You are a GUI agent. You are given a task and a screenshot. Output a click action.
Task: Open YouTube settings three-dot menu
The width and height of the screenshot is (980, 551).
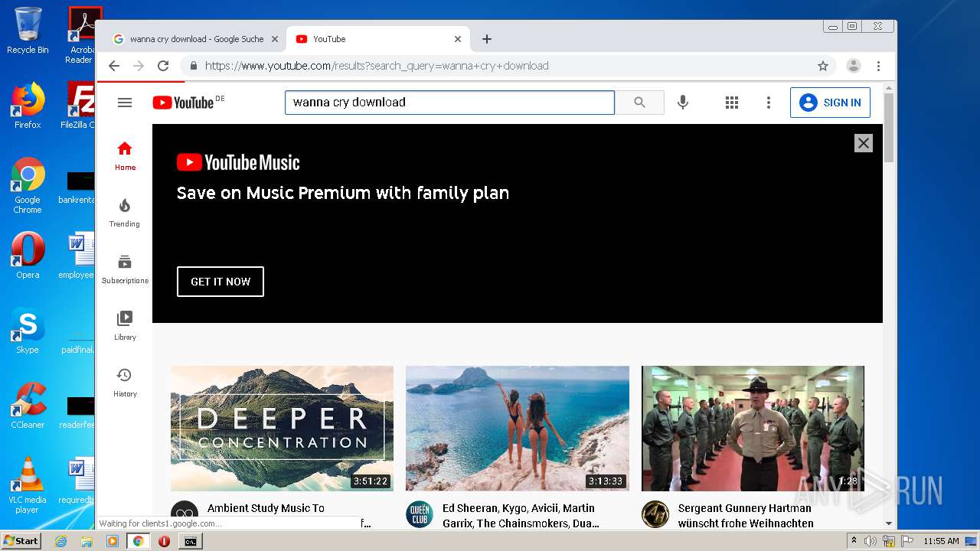coord(769,103)
